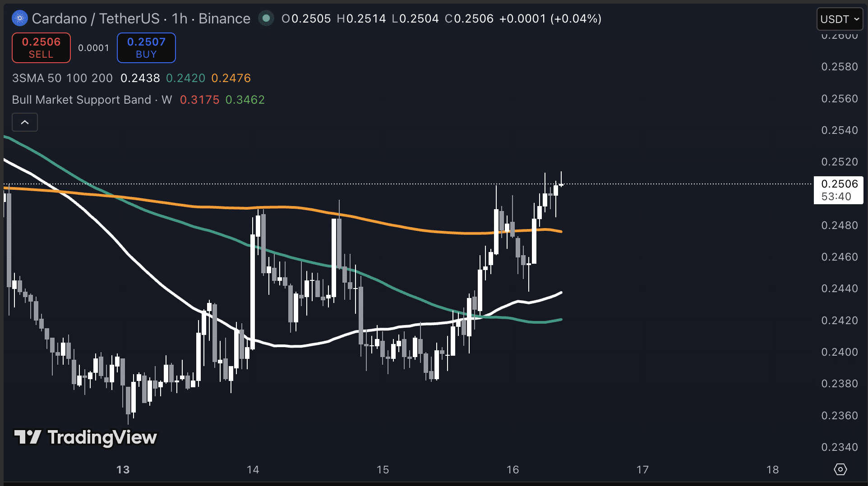Click the +0.0001 (+0.04%) change value
Image resolution: width=868 pixels, height=486 pixels.
pos(550,18)
